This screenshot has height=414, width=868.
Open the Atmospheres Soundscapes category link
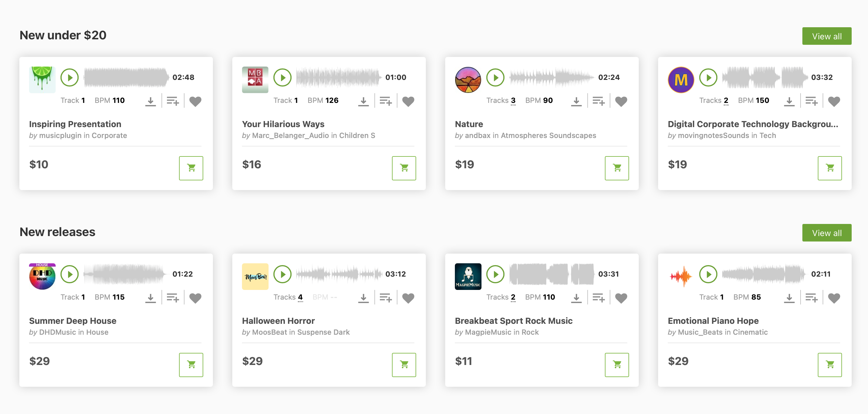[x=548, y=136]
